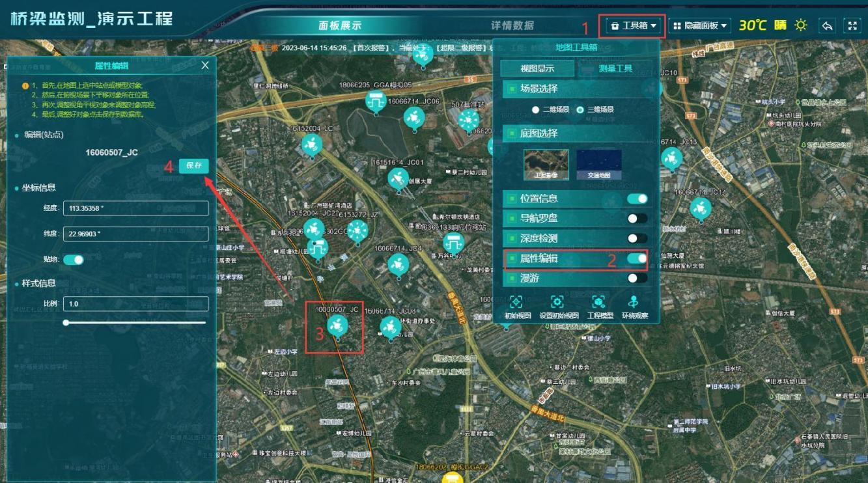Select the 16060507_JC station marker on map

click(x=337, y=325)
